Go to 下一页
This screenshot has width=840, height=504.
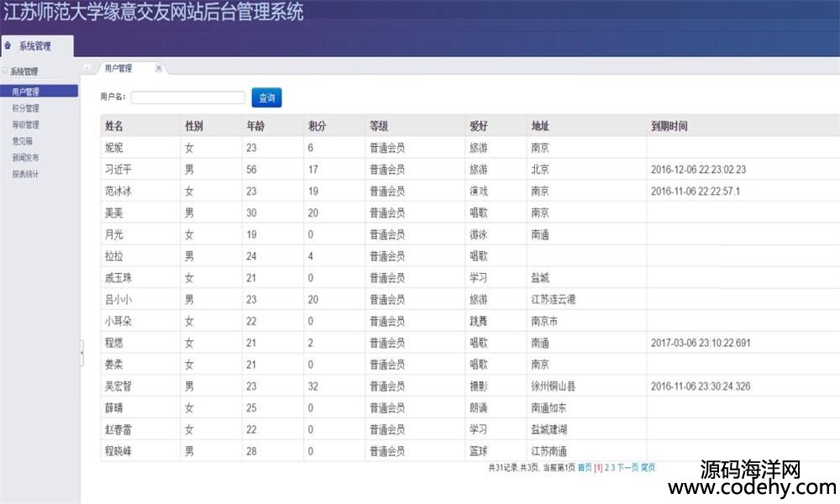pos(627,468)
